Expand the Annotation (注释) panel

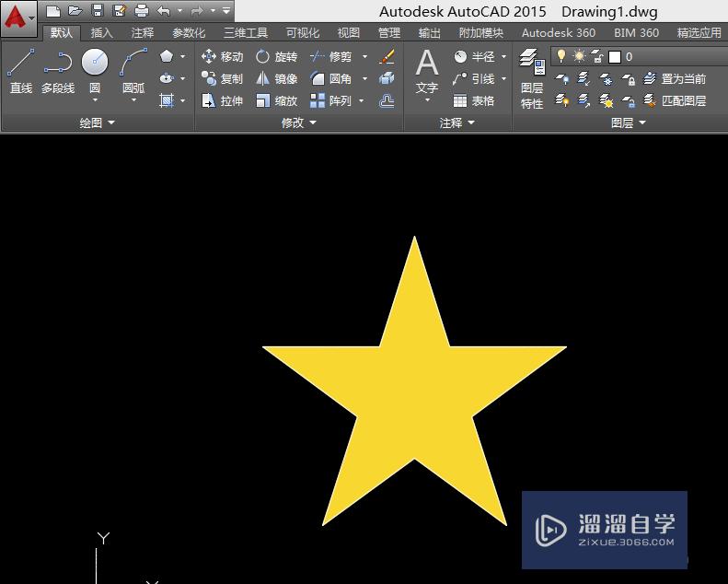point(457,123)
